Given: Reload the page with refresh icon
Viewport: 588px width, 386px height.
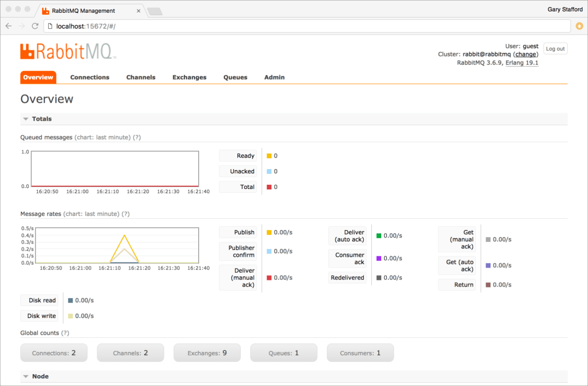Looking at the screenshot, I should (35, 26).
